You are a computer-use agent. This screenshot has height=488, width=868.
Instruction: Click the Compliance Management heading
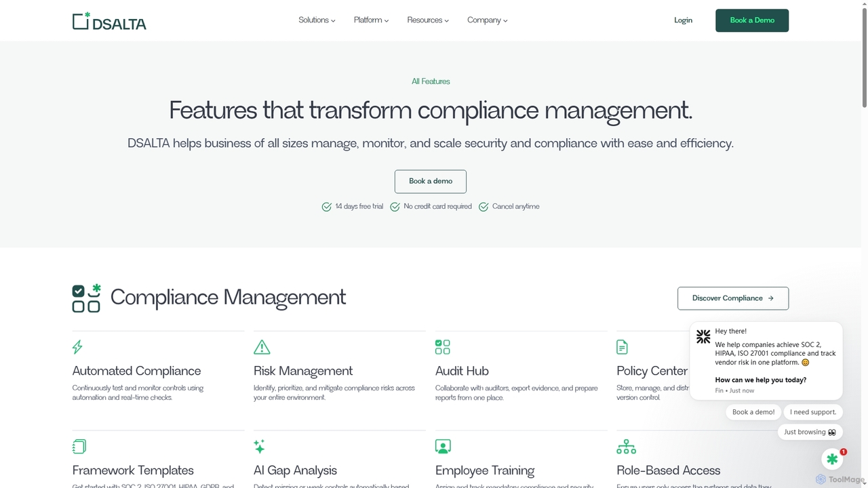click(228, 298)
